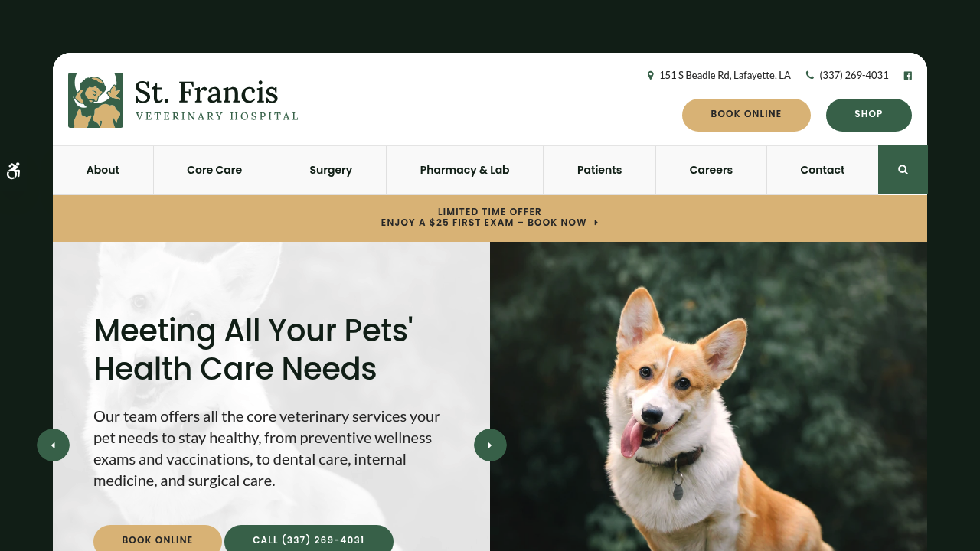980x551 pixels.
Task: Open the search magnifier icon
Action: tap(903, 170)
